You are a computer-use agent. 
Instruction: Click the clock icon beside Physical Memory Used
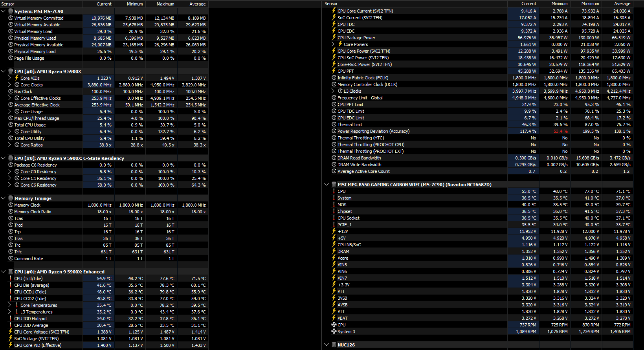[11, 38]
